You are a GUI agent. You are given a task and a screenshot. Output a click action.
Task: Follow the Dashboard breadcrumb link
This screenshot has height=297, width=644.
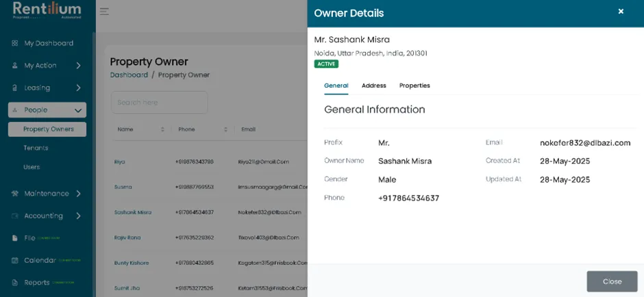click(x=129, y=75)
